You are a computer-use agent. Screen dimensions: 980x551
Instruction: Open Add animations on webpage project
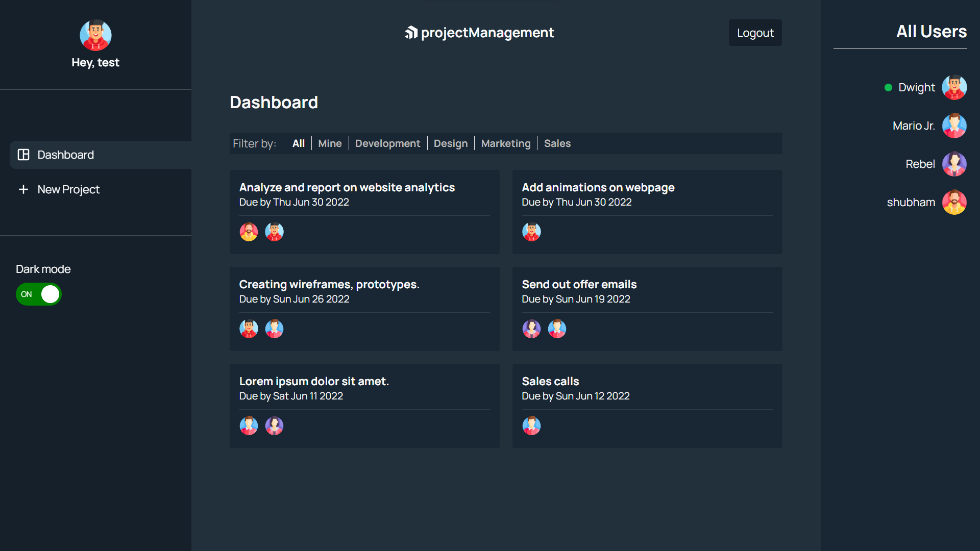point(598,187)
